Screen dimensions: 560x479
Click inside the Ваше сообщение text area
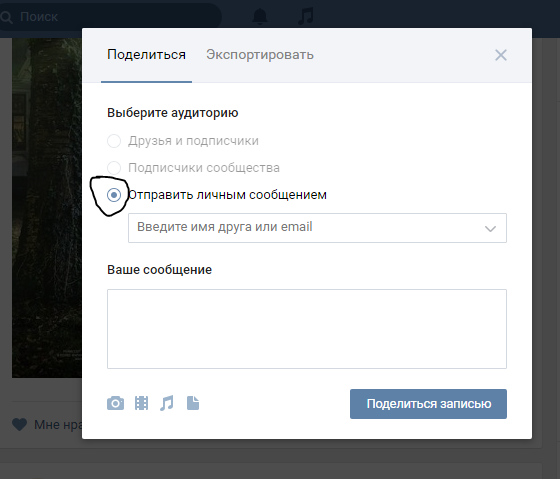307,329
